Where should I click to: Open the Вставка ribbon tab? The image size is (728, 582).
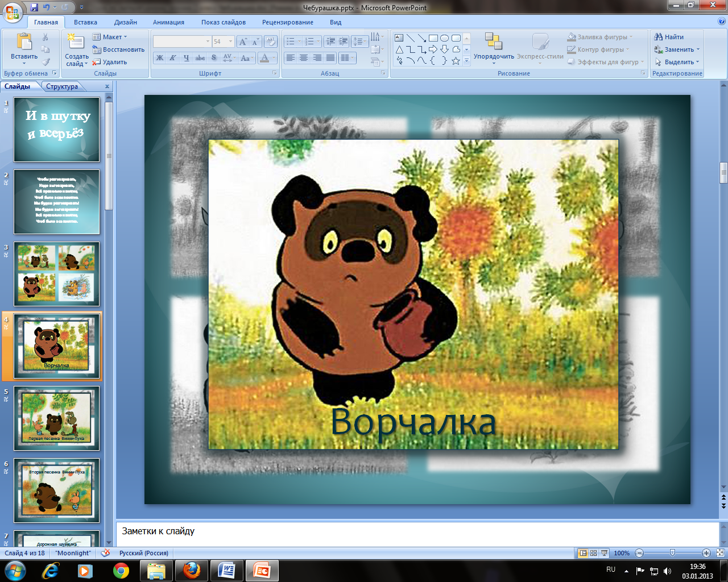click(85, 22)
